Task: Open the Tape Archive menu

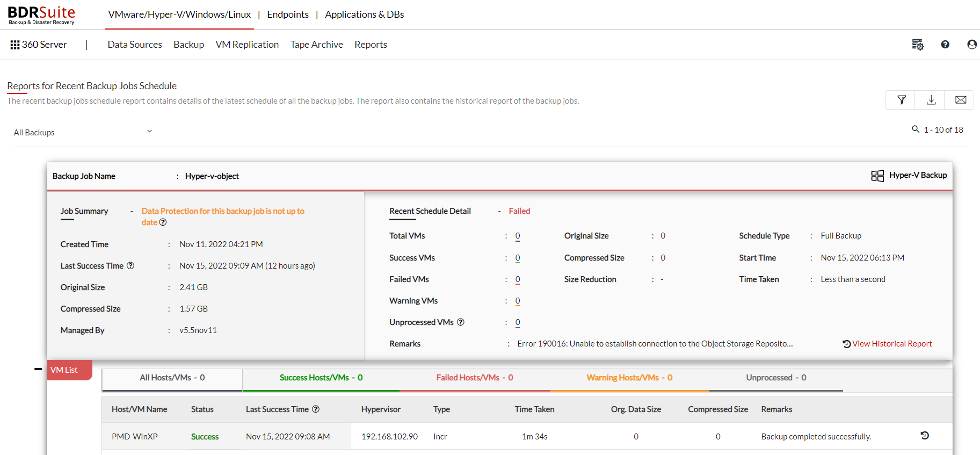Action: click(317, 45)
